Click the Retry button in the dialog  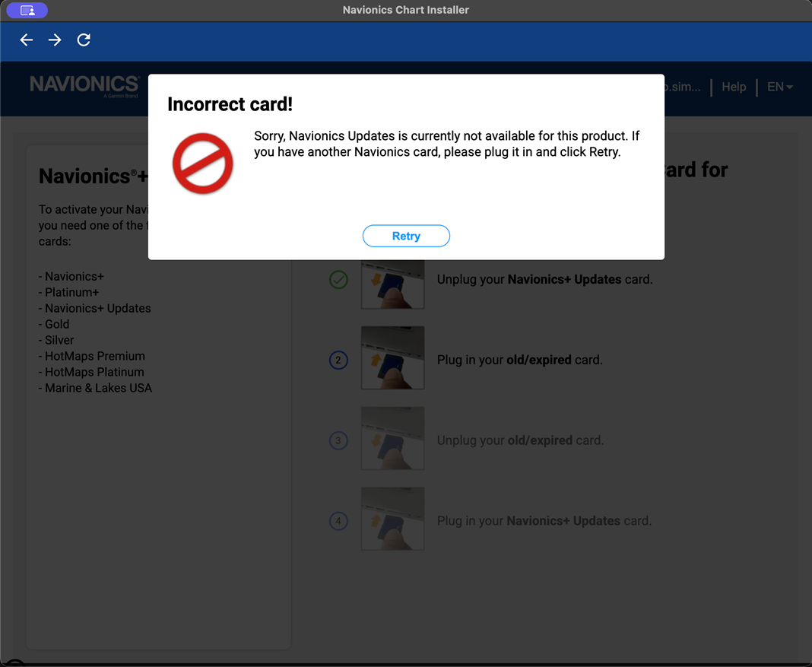click(x=406, y=236)
